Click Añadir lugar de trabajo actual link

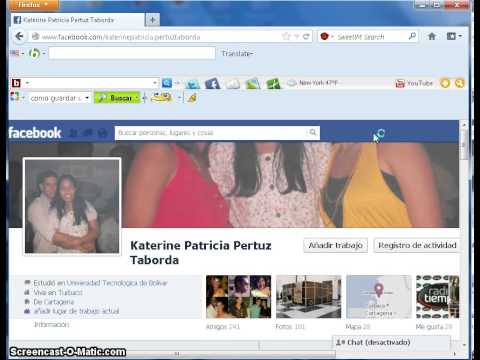(76, 311)
